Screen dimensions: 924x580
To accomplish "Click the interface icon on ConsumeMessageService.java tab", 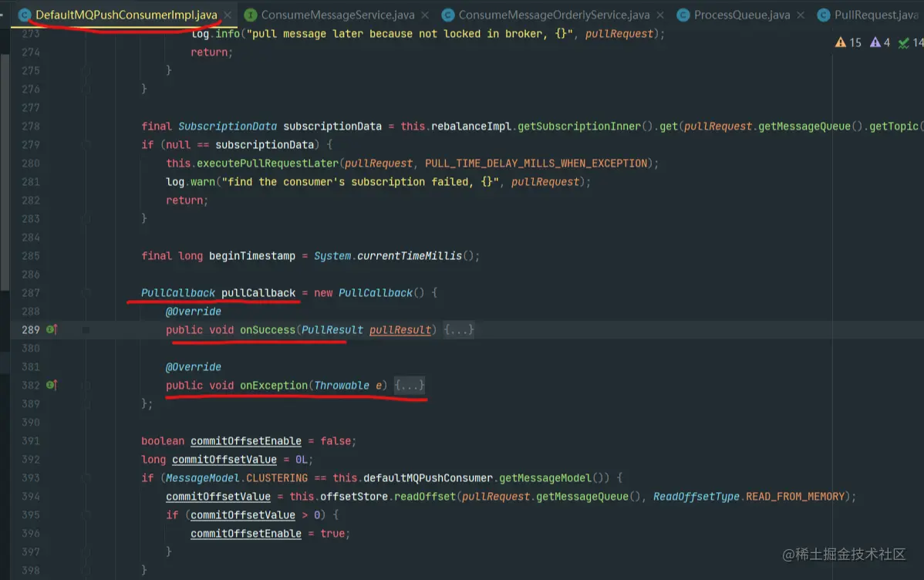I will (x=251, y=15).
